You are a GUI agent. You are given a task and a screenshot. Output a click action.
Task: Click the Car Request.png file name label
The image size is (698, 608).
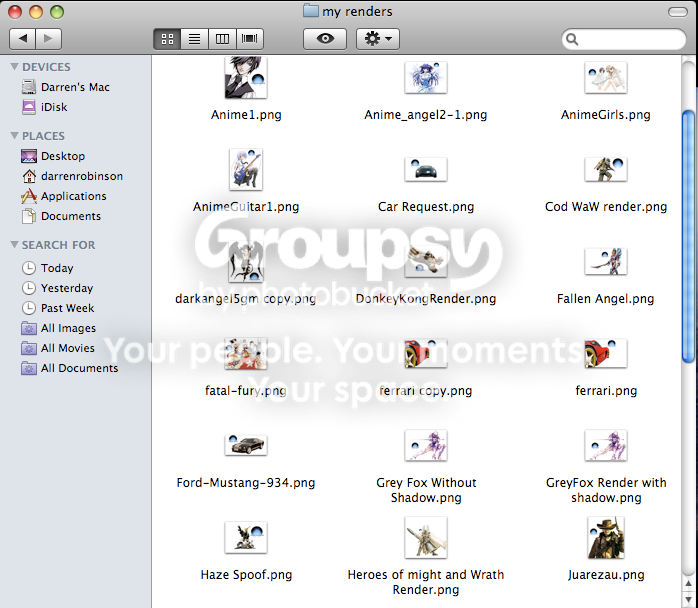coord(426,207)
